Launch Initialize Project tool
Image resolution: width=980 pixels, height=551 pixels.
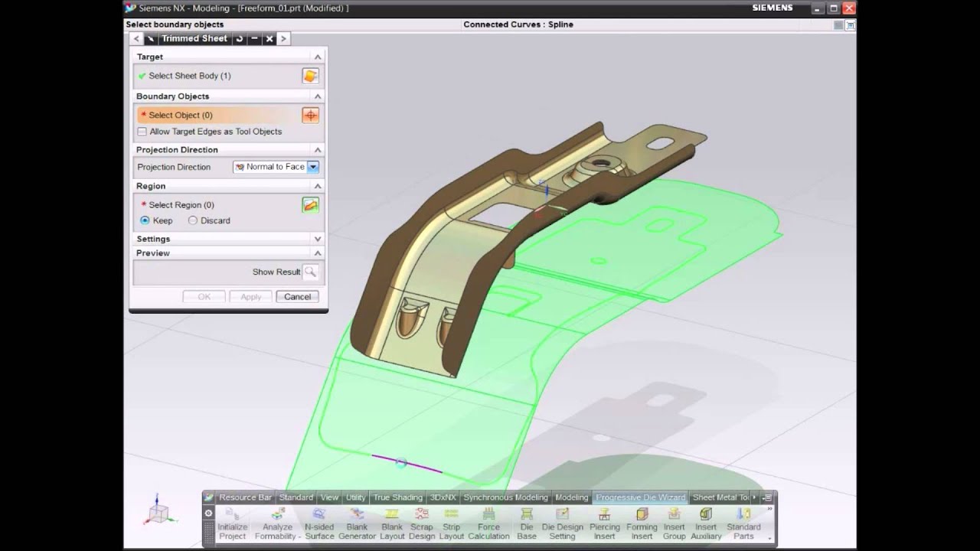coord(233,523)
